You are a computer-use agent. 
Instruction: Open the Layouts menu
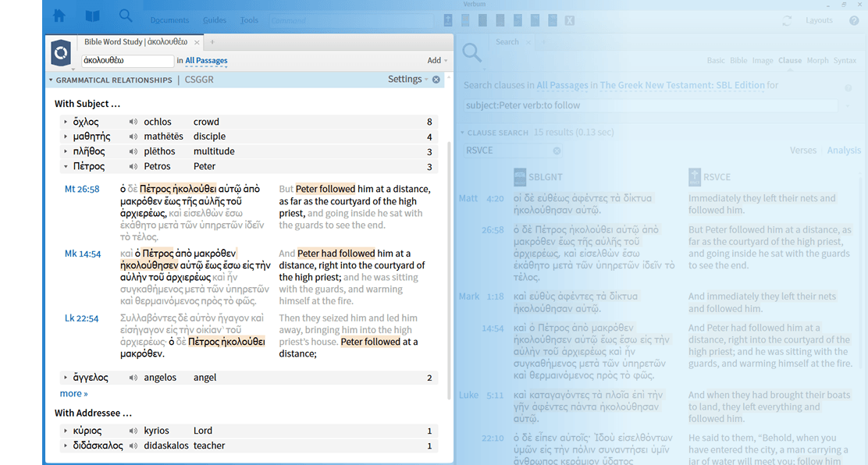click(819, 20)
